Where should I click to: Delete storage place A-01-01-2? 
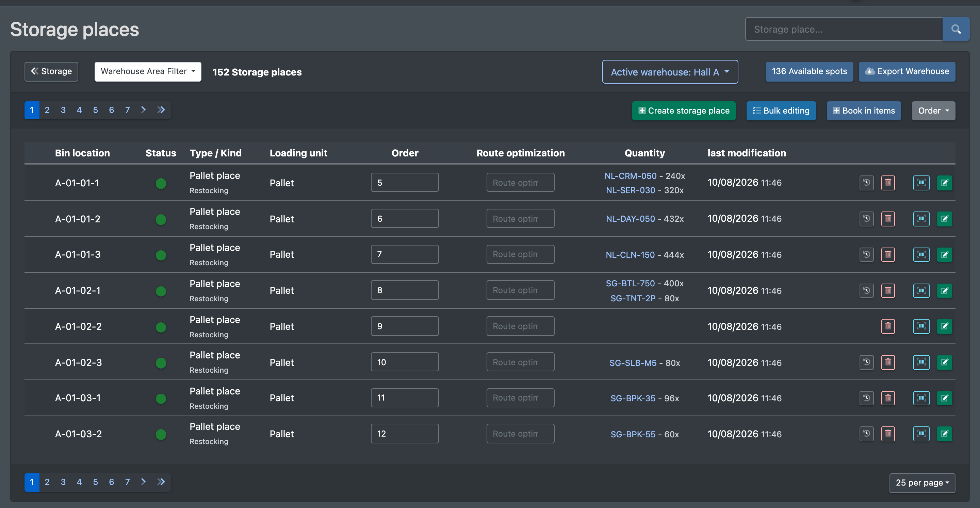click(888, 219)
